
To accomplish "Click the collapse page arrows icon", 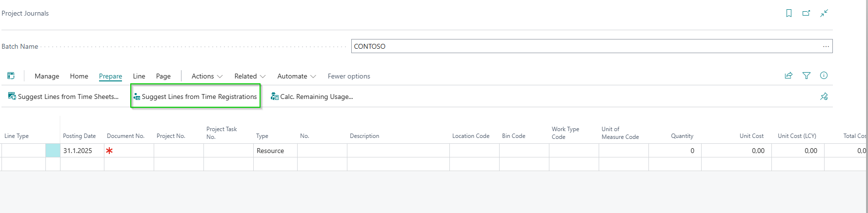I will (x=824, y=13).
